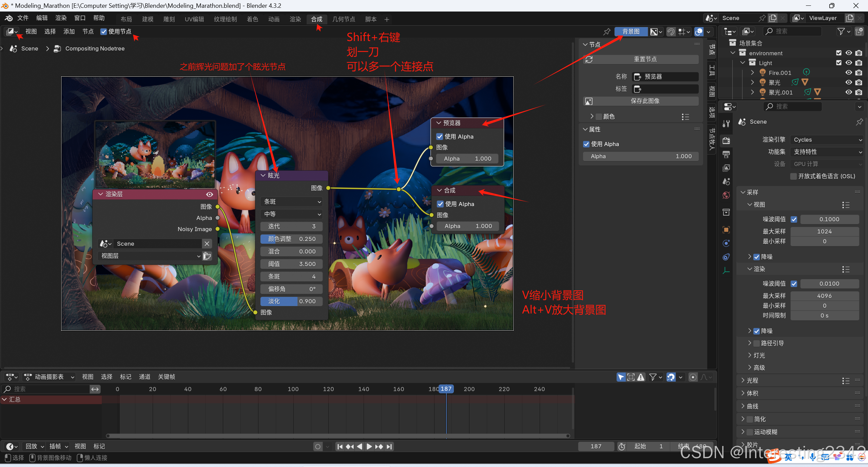Click the Play animation button

pos(369,447)
